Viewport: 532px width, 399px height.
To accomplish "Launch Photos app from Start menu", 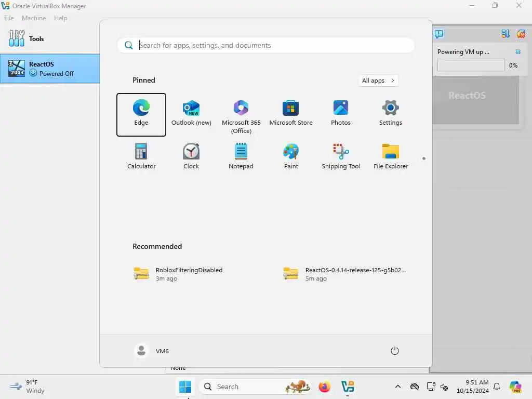I will [341, 114].
